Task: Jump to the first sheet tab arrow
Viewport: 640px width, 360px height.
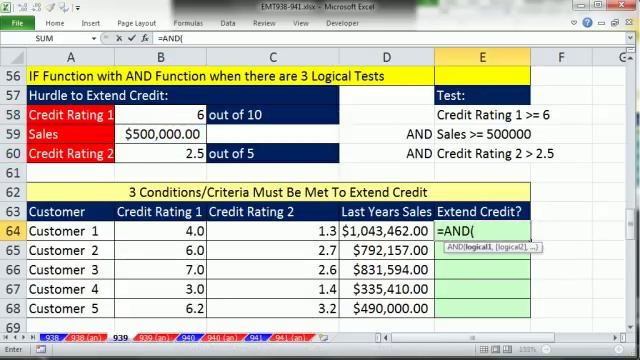Action: pyautogui.click(x=6, y=338)
